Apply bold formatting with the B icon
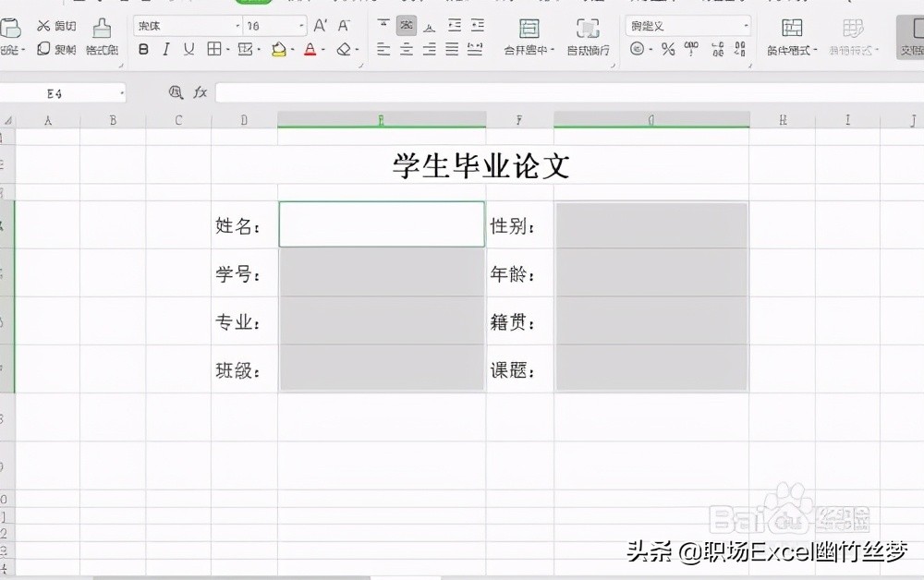 pyautogui.click(x=143, y=50)
